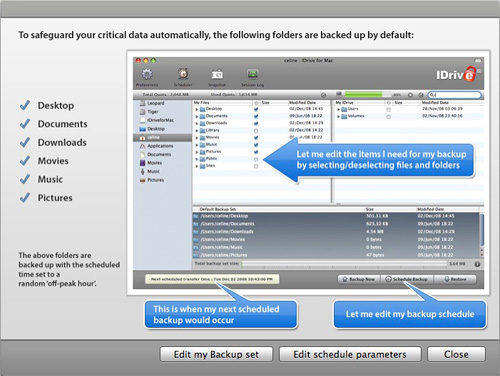
Task: Click the Desktop folder icon in My Files
Action: (202, 109)
